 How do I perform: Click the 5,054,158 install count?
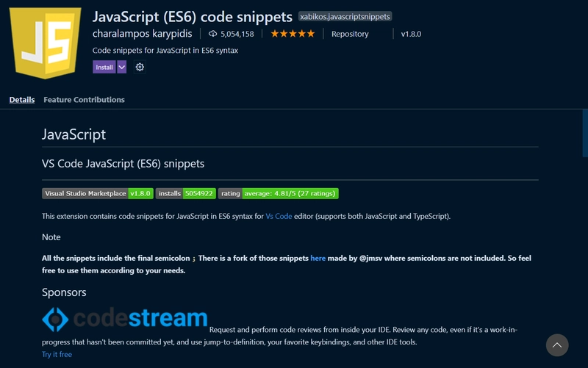[x=237, y=34]
